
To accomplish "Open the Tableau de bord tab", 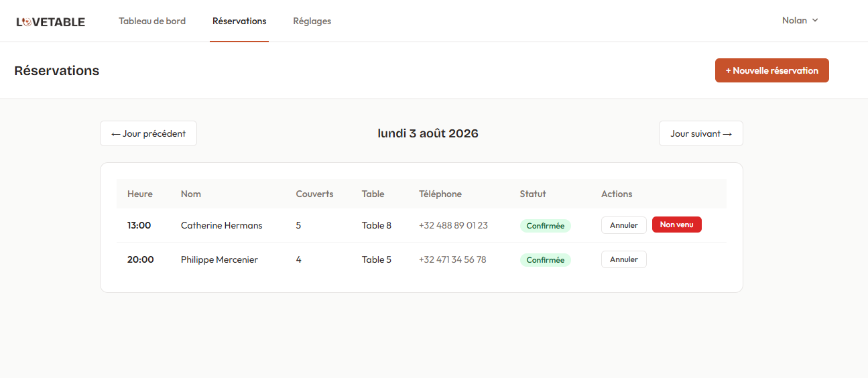I will 152,21.
